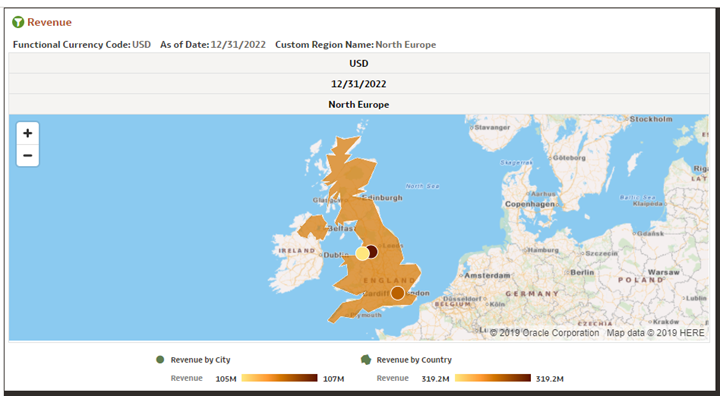Click the city revenue gradient color bar
The height and width of the screenshot is (396, 720).
279,378
